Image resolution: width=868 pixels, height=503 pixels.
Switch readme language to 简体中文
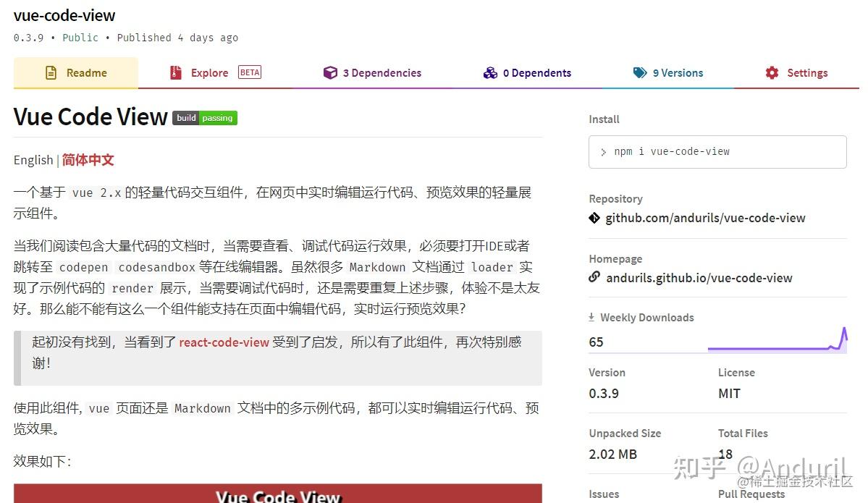[x=88, y=159]
